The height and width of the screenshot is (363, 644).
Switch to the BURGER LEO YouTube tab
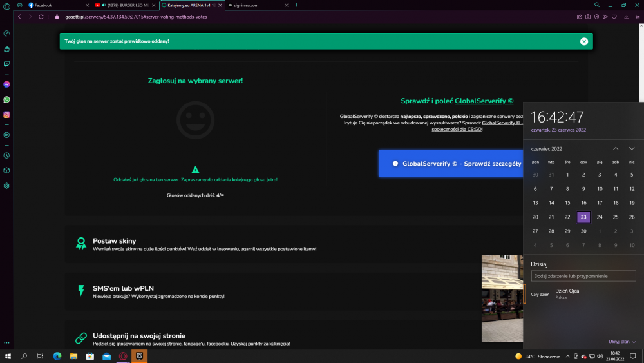point(126,5)
